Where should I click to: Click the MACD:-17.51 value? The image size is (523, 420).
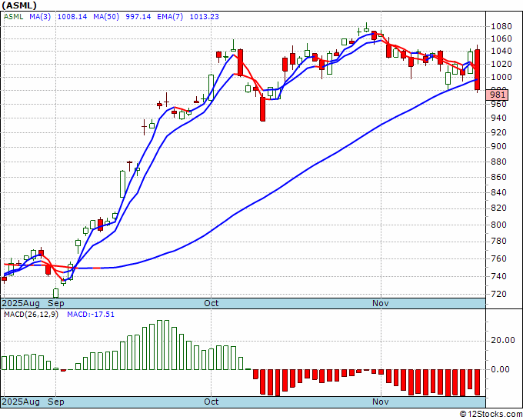tap(91, 315)
